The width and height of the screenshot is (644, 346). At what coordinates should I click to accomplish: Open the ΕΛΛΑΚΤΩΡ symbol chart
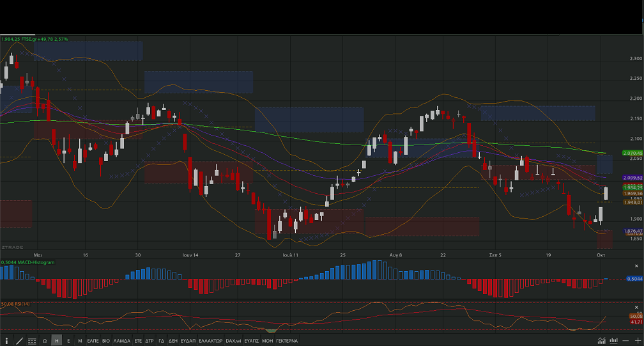(211, 341)
